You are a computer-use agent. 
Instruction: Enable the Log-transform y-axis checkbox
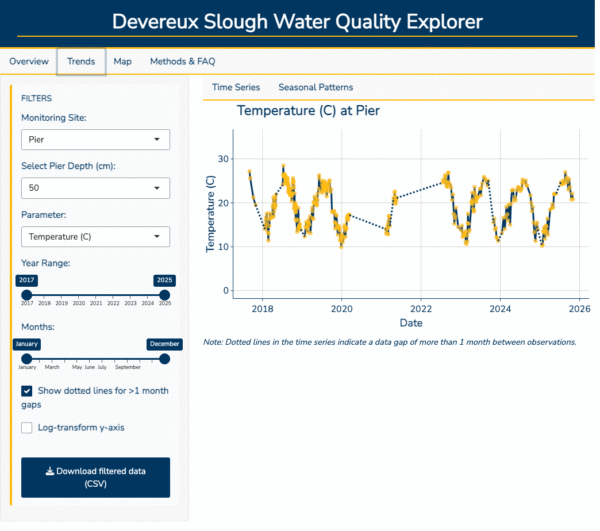[x=27, y=427]
